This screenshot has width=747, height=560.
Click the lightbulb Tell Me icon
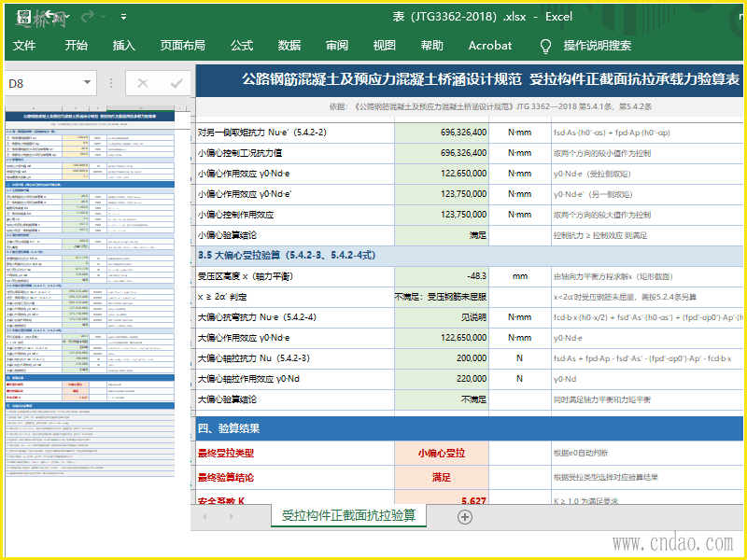(x=545, y=46)
